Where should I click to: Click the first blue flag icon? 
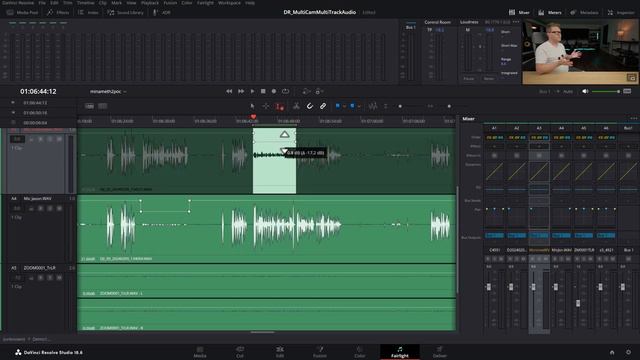(338, 106)
